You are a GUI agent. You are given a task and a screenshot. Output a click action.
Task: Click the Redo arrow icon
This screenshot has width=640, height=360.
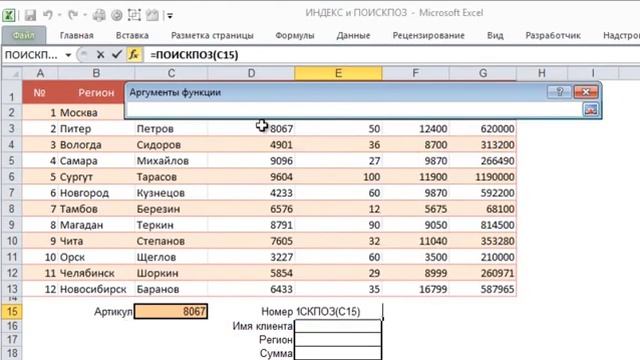click(73, 16)
